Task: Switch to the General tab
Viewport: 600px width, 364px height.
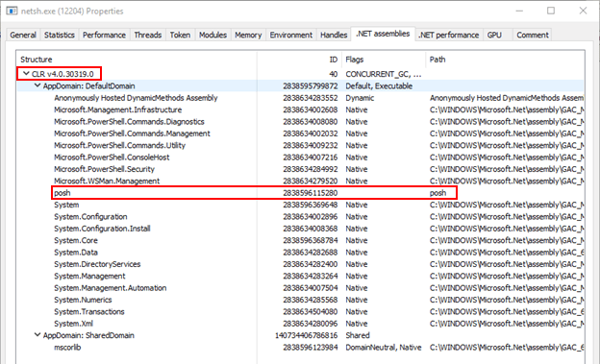Action: [23, 35]
